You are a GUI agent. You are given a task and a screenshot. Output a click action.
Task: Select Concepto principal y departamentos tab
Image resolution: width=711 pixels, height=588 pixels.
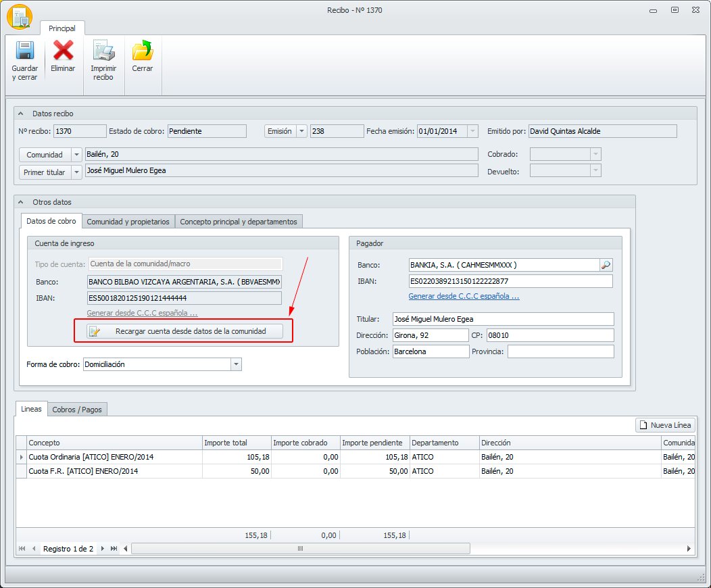pos(238,222)
